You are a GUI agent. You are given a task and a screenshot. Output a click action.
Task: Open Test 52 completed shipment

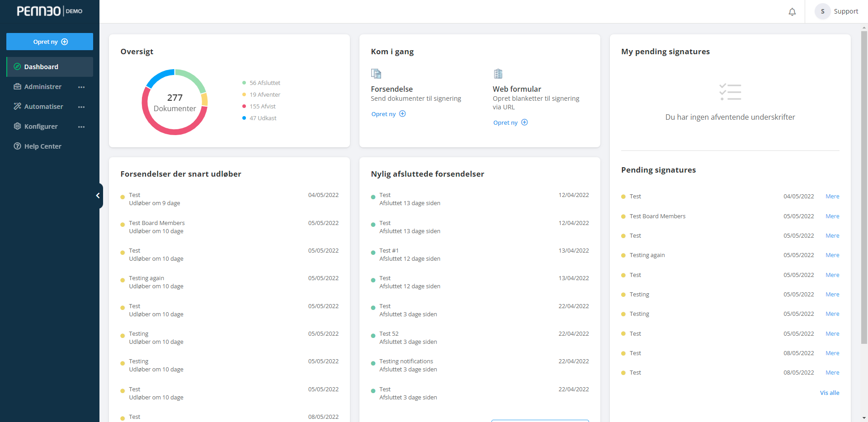(x=480, y=338)
